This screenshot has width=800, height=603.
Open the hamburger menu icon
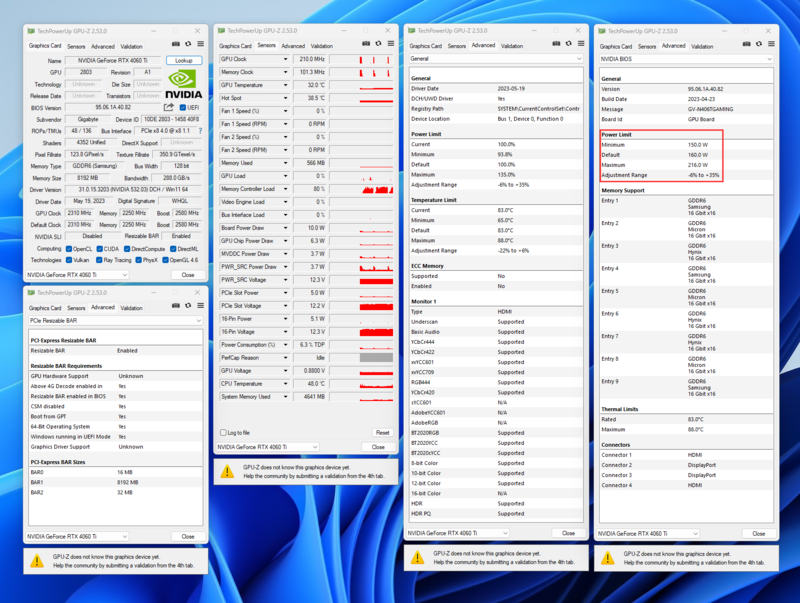[201, 44]
